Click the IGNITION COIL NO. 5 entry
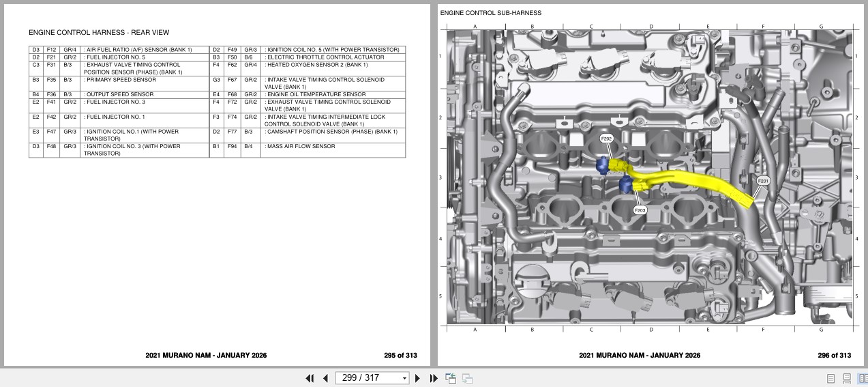The image size is (868, 387). pos(332,50)
